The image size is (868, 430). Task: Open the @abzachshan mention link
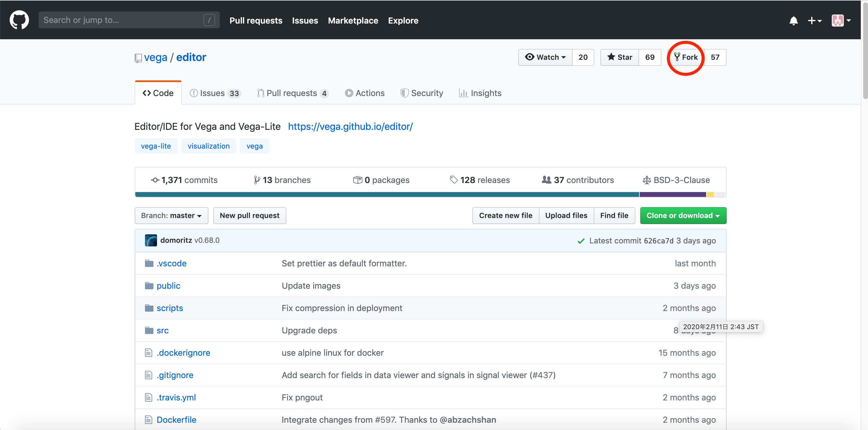click(468, 419)
